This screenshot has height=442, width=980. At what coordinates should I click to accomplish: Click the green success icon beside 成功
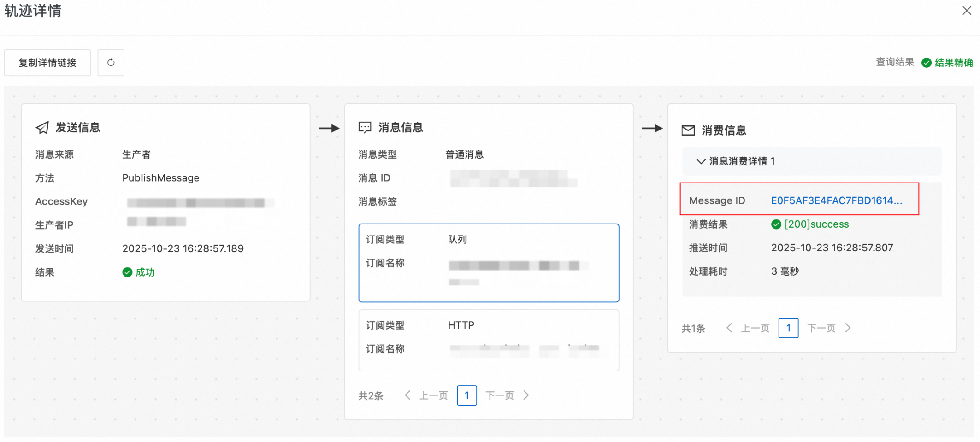point(127,272)
